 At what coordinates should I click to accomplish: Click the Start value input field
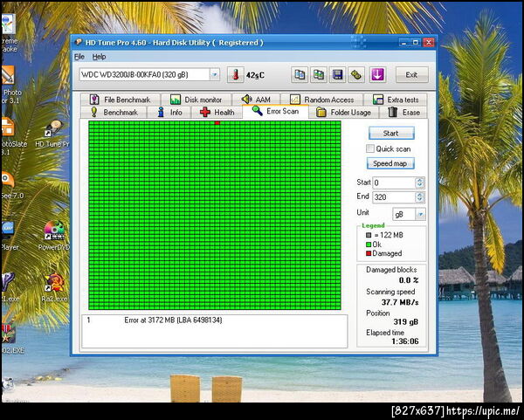point(394,182)
